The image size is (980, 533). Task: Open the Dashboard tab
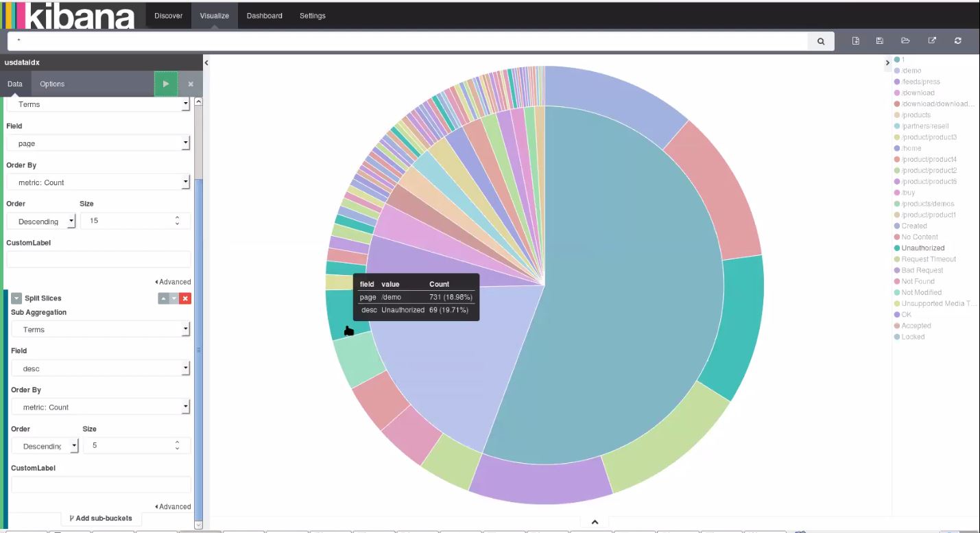click(264, 16)
